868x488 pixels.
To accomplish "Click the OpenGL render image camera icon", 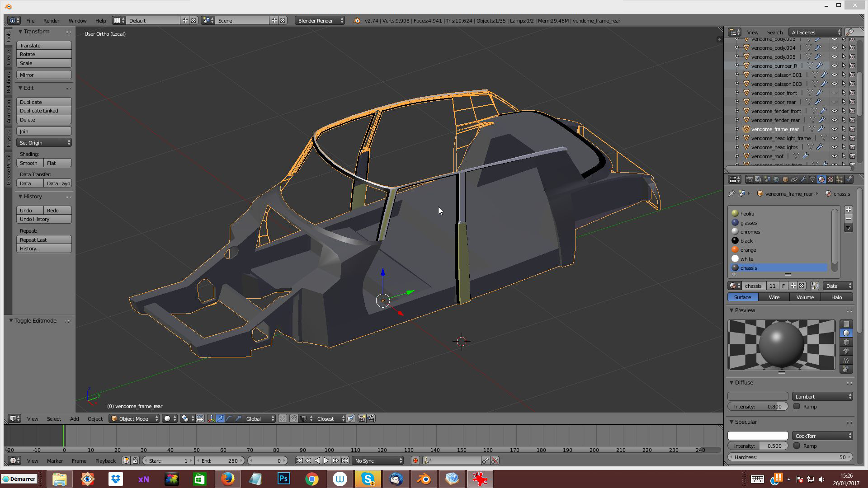I will click(362, 419).
